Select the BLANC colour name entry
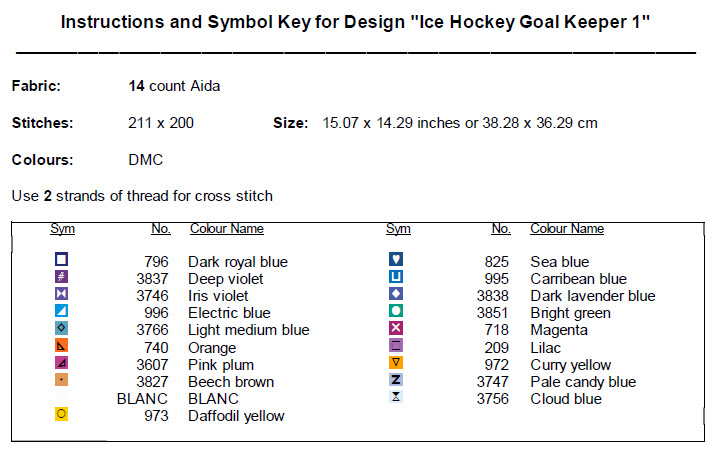Screen dimensions: 715x454 (x=213, y=398)
